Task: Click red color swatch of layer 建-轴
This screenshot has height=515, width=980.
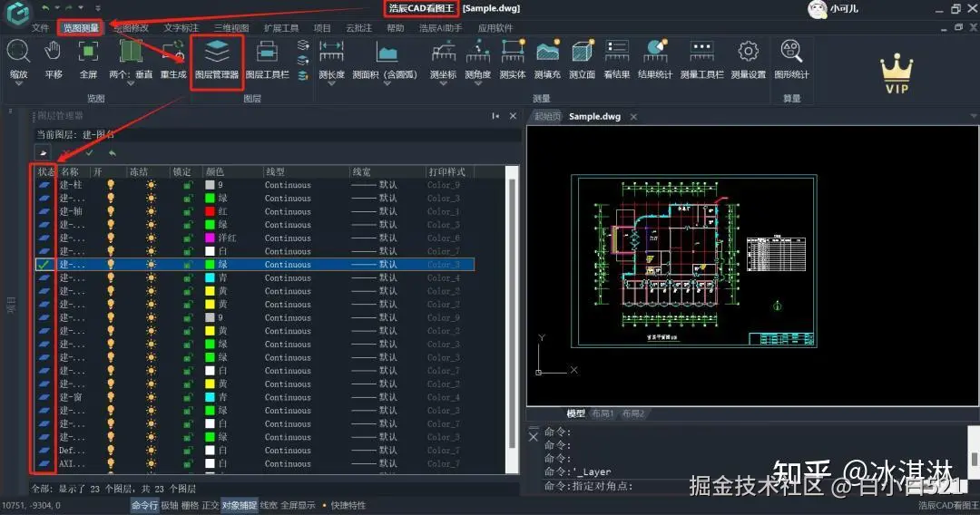Action: click(210, 211)
